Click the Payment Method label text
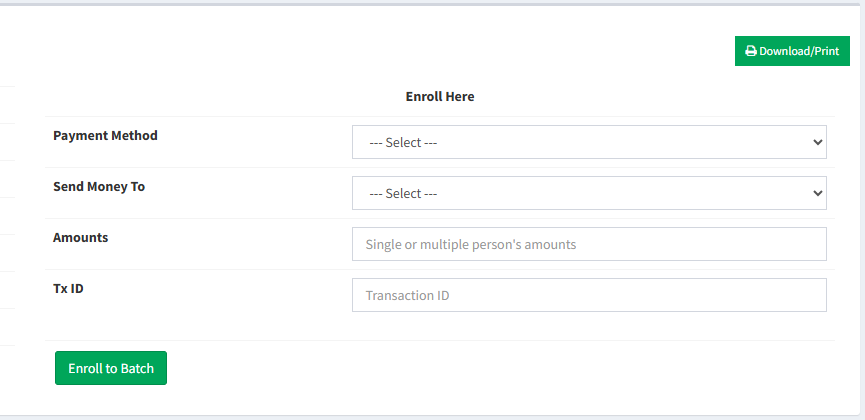Viewport: 865px width, 420px height. coord(105,135)
